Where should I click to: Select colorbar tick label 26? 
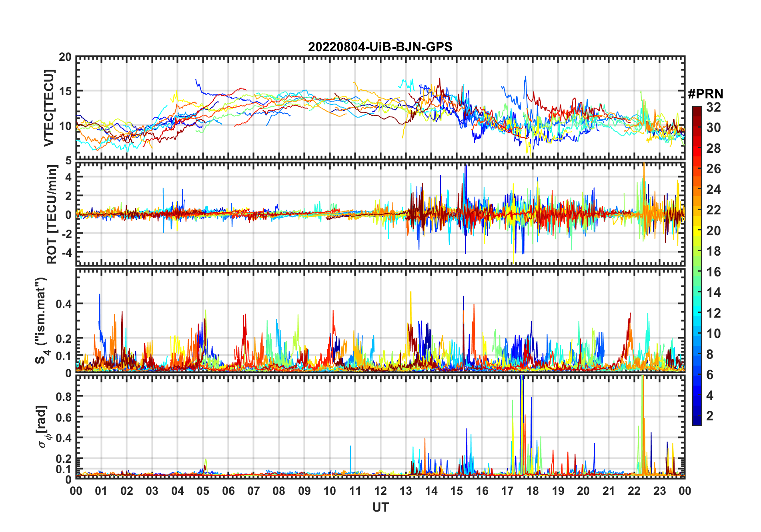point(713,169)
